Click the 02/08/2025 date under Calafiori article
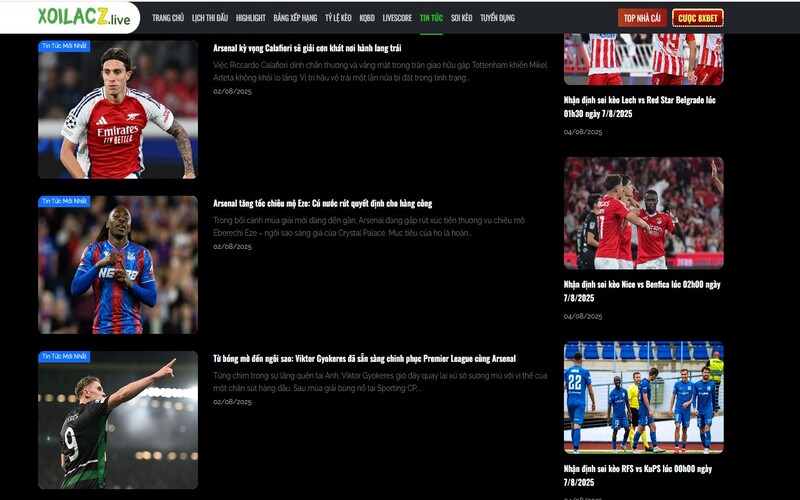Screen dimensions: 800x500 (x=232, y=91)
